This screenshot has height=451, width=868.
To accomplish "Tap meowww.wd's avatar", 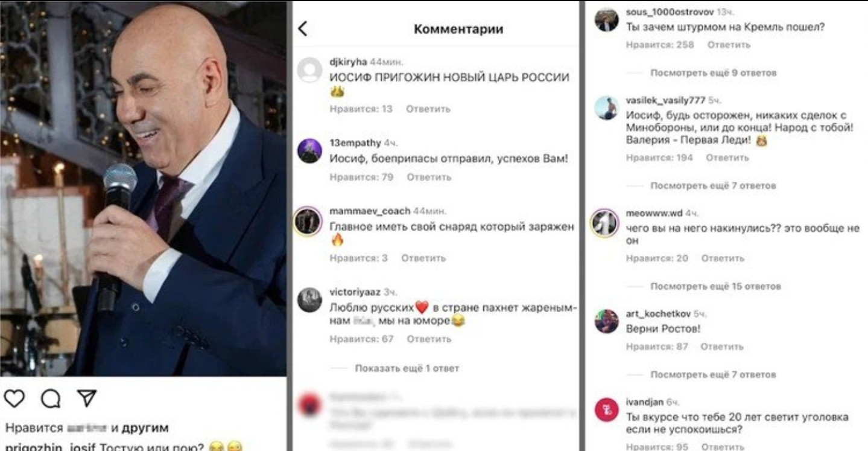I will [x=606, y=223].
